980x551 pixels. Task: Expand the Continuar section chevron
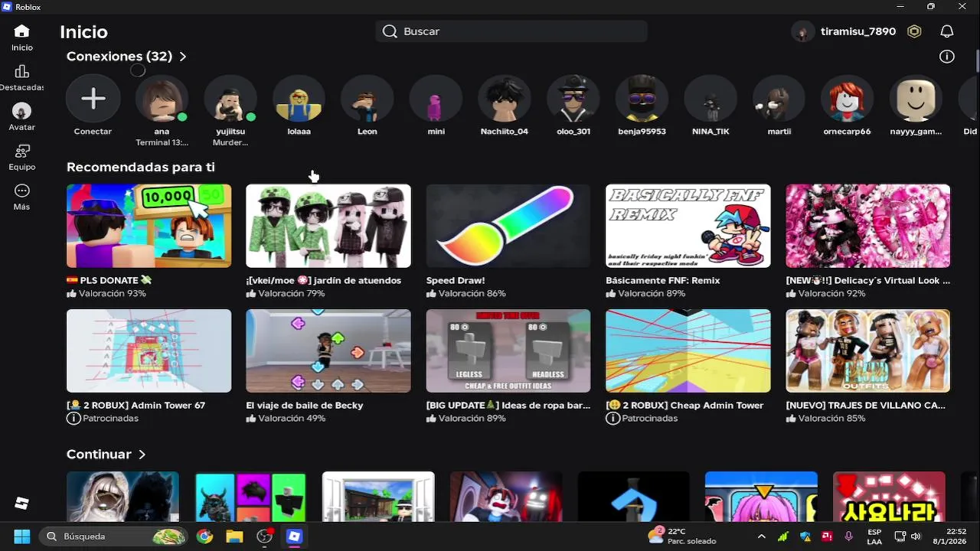tap(142, 455)
